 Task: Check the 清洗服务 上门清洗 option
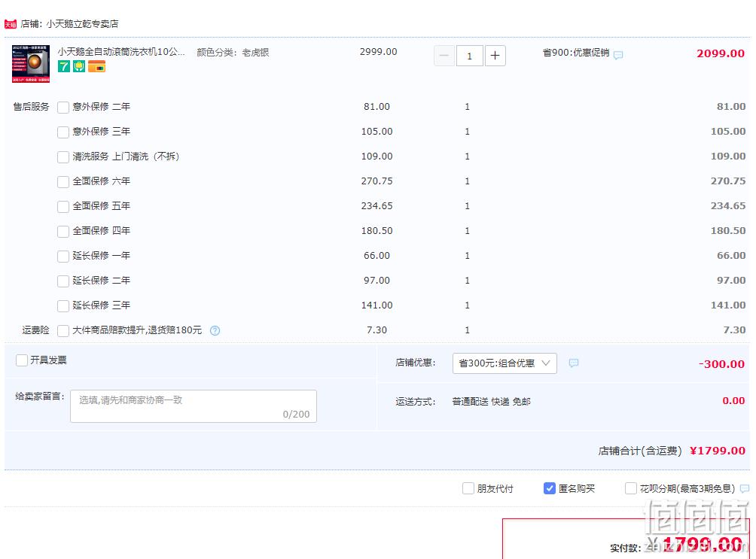point(63,156)
